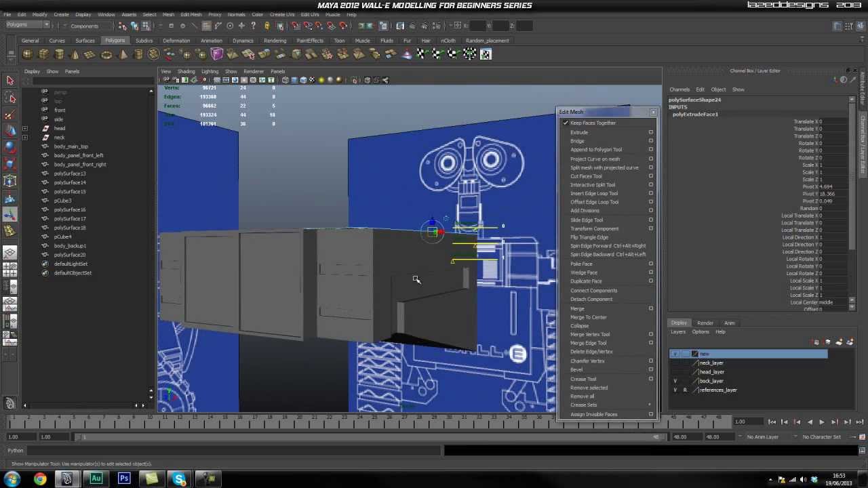Toggle the lock icon on status line
Screen dimensions: 868x488
tap(267, 26)
